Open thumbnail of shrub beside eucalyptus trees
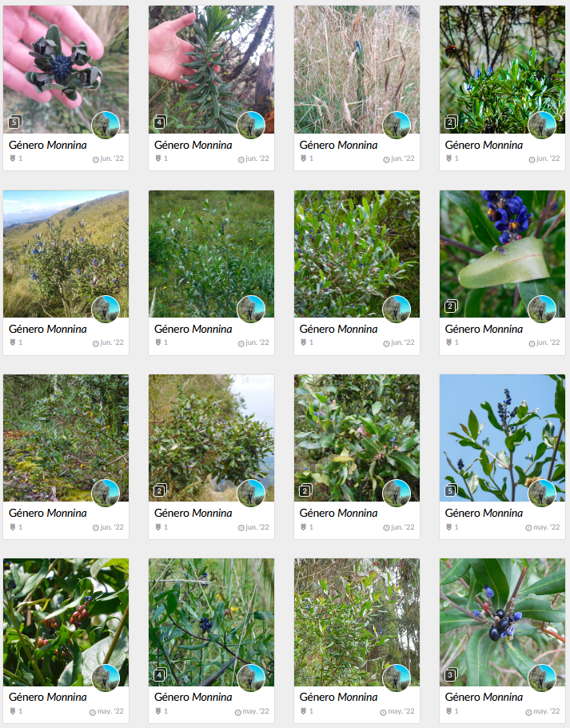 [357, 622]
